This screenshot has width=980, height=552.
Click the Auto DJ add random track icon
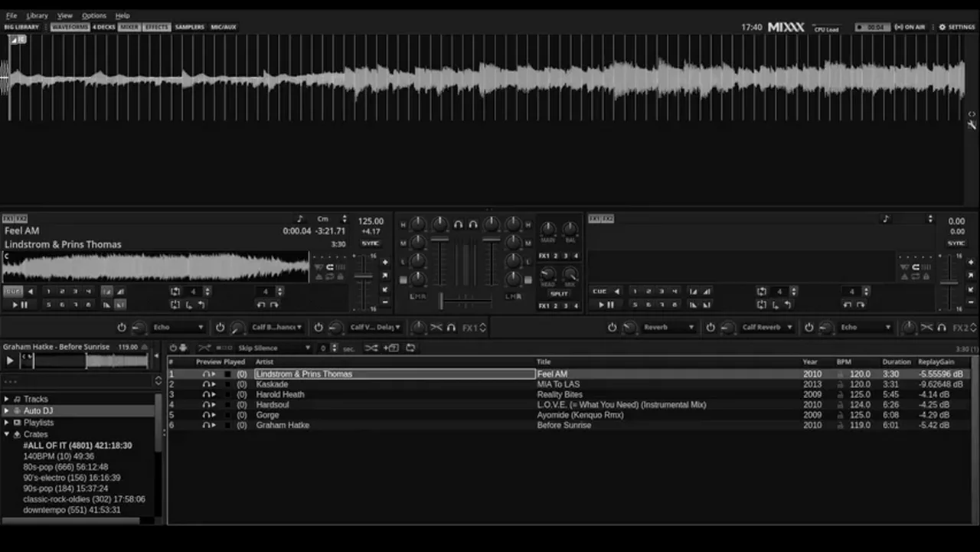coord(390,348)
